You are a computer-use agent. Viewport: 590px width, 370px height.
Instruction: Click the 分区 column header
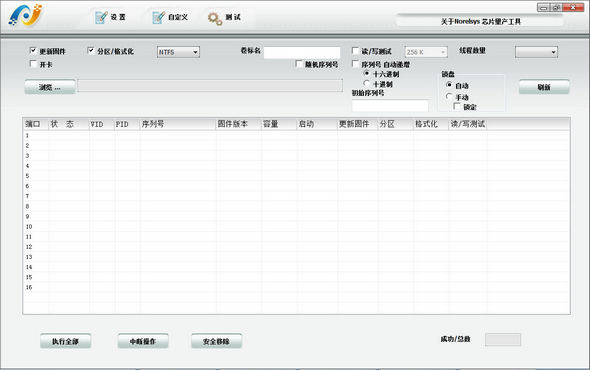point(395,124)
